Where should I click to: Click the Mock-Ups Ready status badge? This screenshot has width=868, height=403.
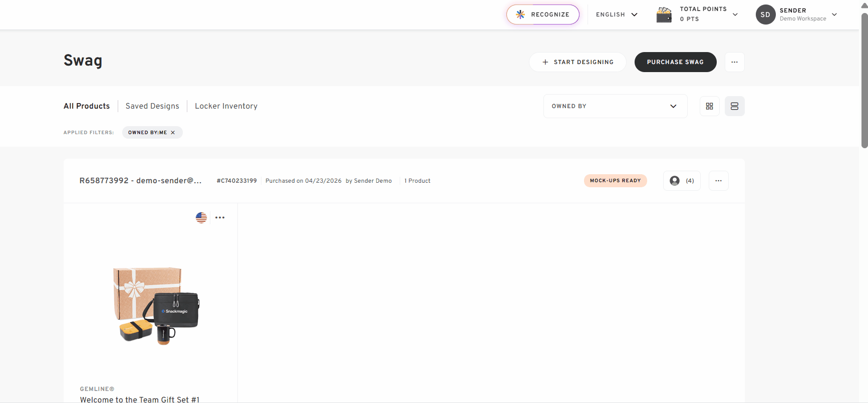pos(615,181)
